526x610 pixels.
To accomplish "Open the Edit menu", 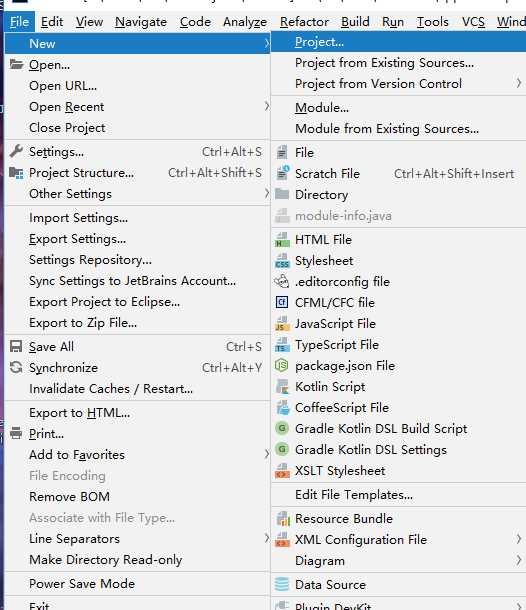I will [x=52, y=22].
